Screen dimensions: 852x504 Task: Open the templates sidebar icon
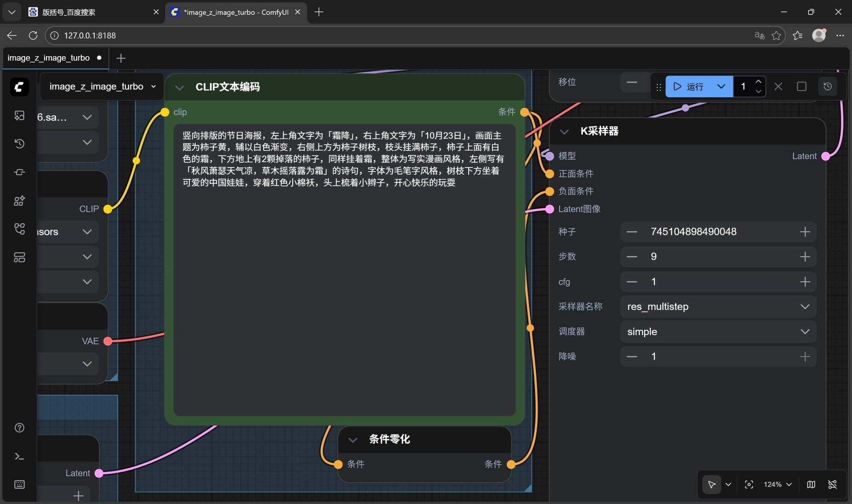[x=19, y=257]
